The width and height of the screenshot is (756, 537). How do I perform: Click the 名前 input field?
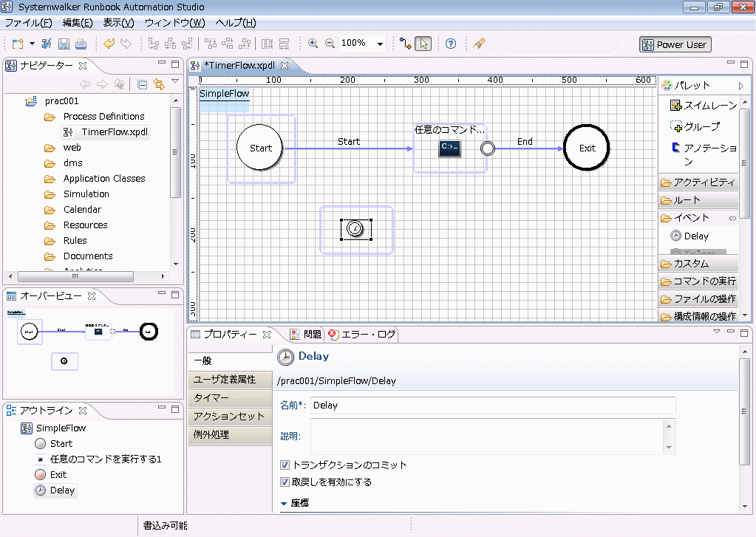pos(493,406)
